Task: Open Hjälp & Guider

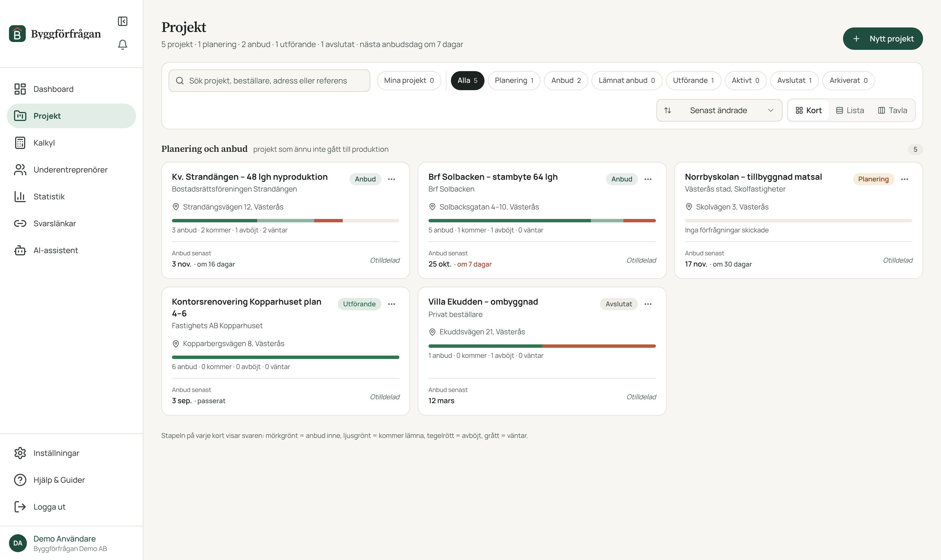Action: pyautogui.click(x=71, y=480)
